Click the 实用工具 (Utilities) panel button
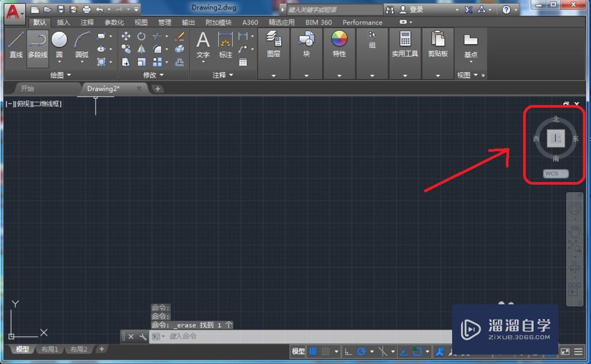 pos(405,44)
